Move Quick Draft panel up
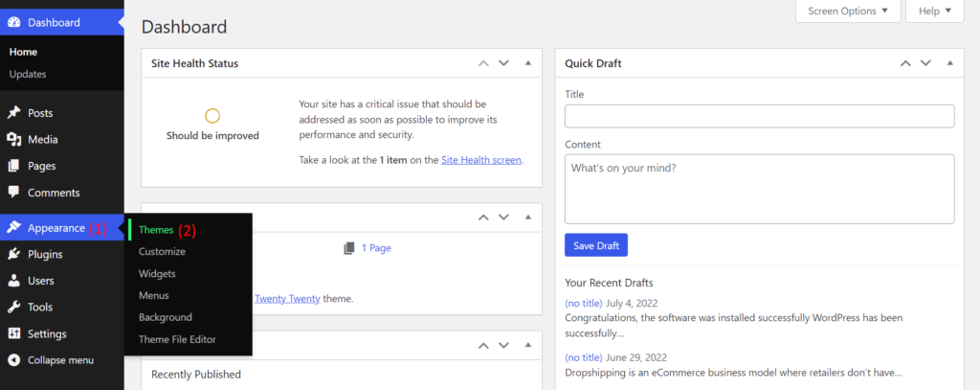The width and height of the screenshot is (980, 390). [x=905, y=63]
